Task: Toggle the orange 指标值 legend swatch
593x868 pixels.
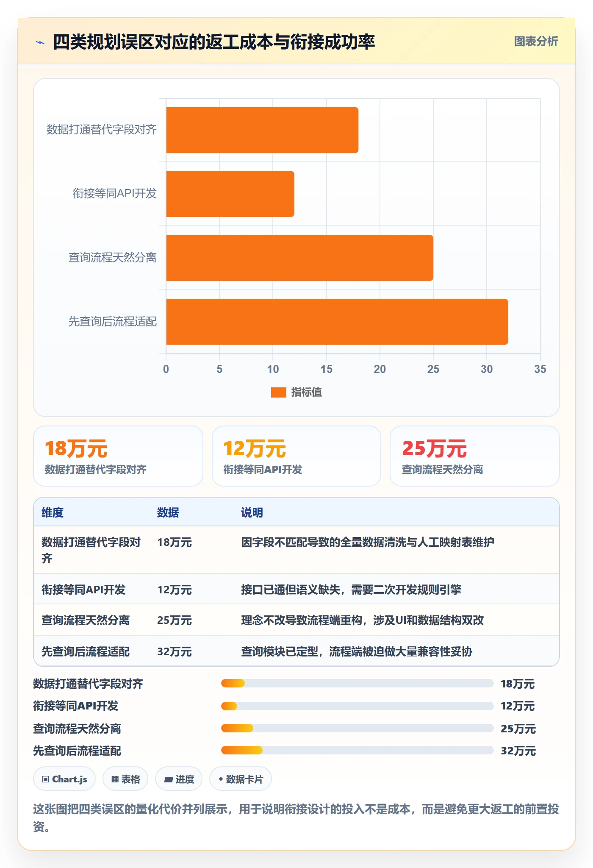Action: [278, 392]
